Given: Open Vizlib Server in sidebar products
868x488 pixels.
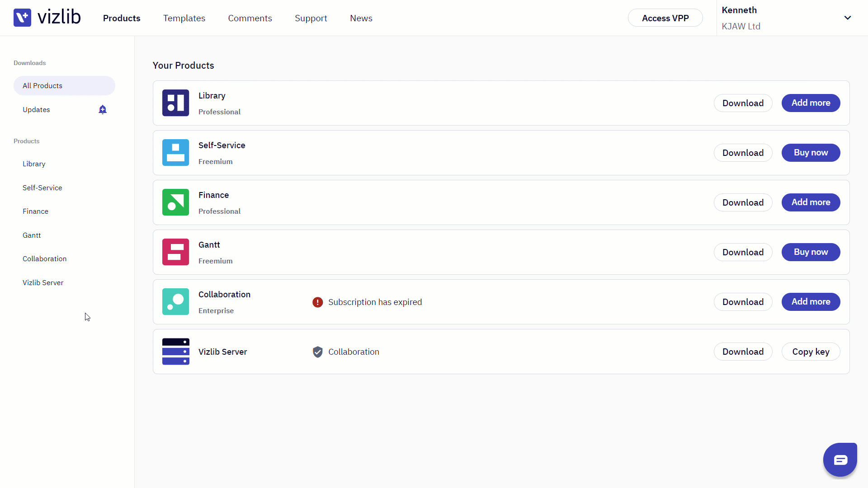Looking at the screenshot, I should tap(43, 283).
